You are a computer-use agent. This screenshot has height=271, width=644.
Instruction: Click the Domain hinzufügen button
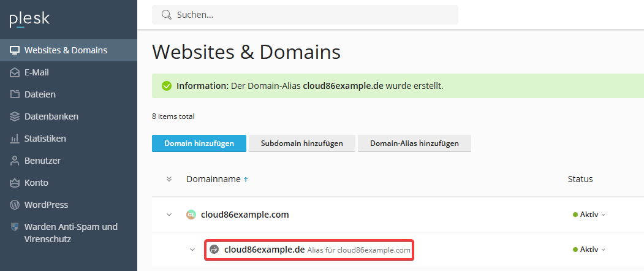199,143
